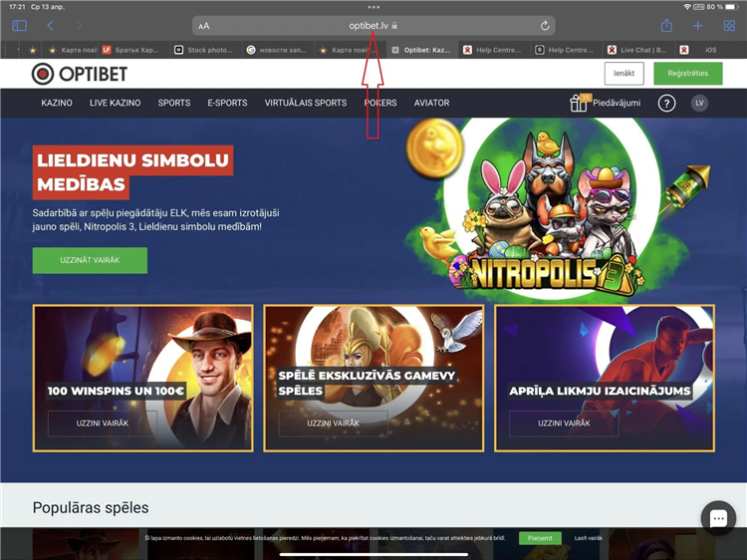Open VIRTUĀLAIS SPORTS menu item

(306, 103)
